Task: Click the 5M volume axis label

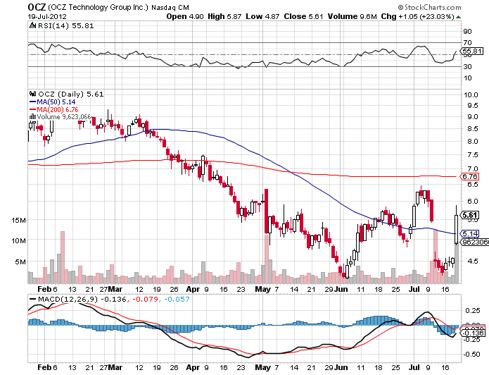Action: [20, 262]
